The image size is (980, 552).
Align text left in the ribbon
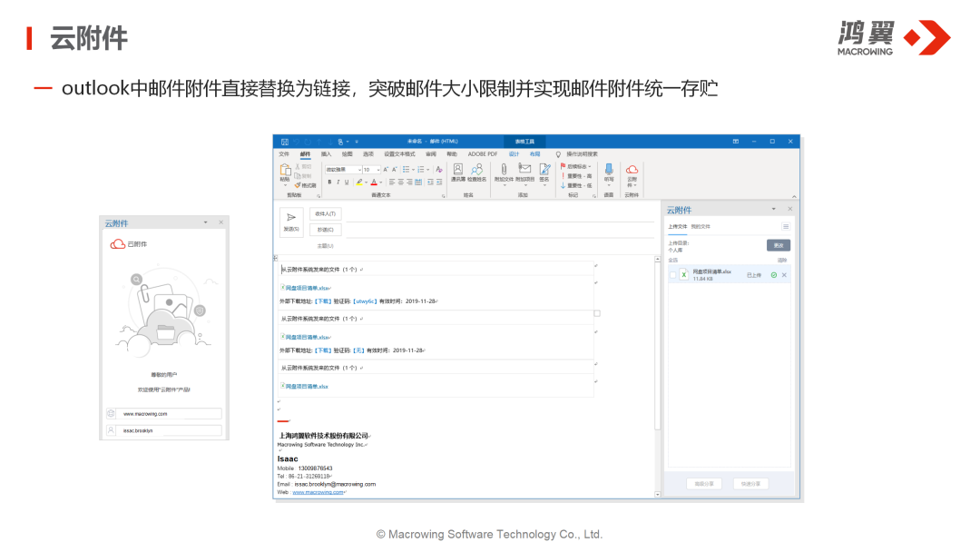392,182
